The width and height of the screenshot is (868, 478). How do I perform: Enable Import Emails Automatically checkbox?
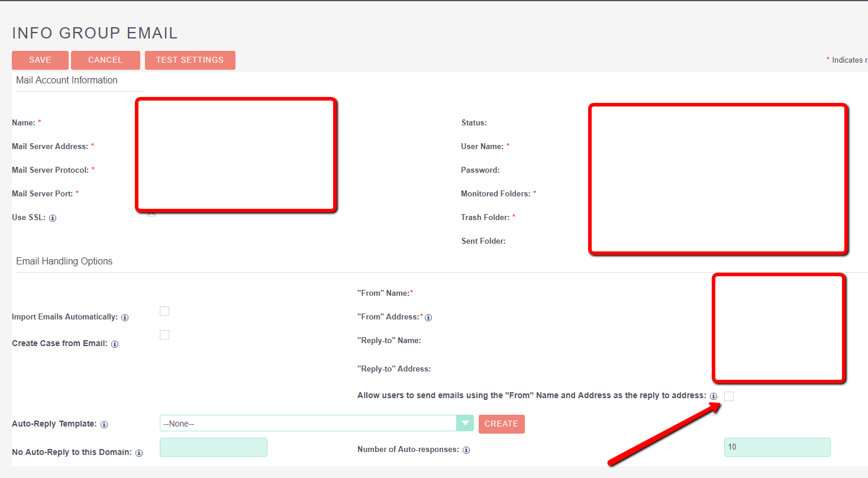point(164,311)
